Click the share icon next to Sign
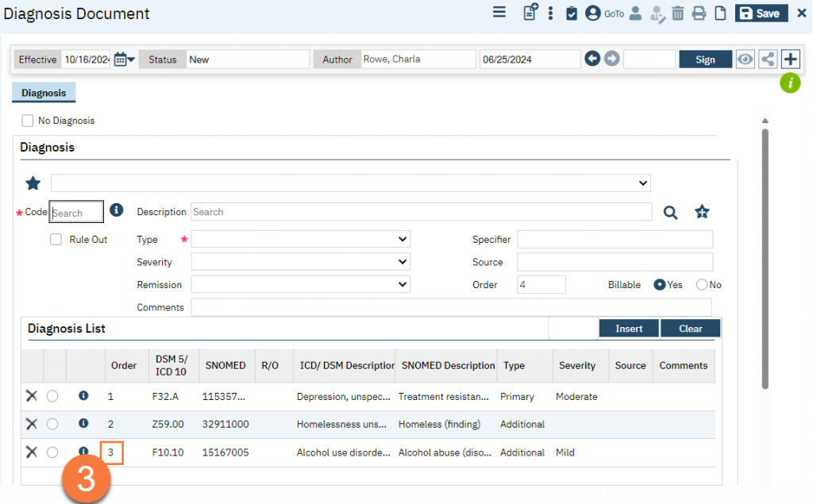This screenshot has height=504, width=813. pyautogui.click(x=768, y=60)
